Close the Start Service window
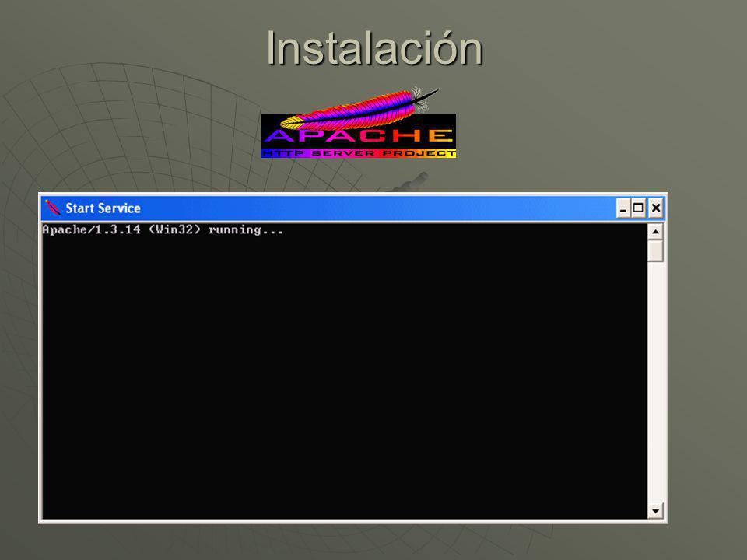 [x=655, y=208]
